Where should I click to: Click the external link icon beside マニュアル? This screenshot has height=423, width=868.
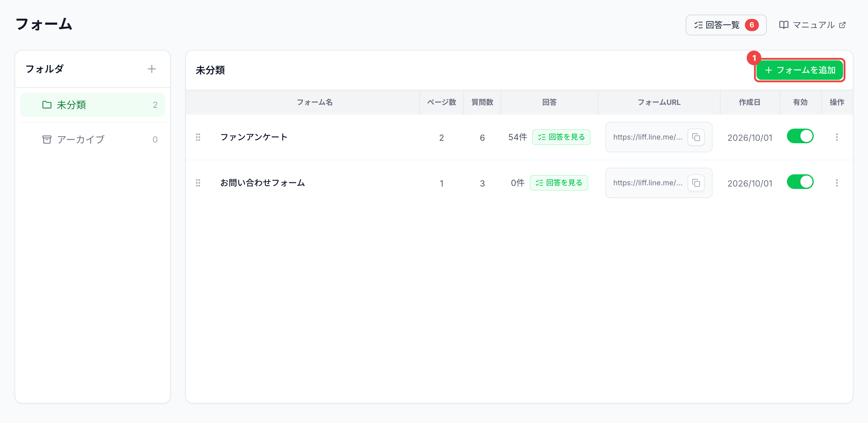click(x=842, y=25)
